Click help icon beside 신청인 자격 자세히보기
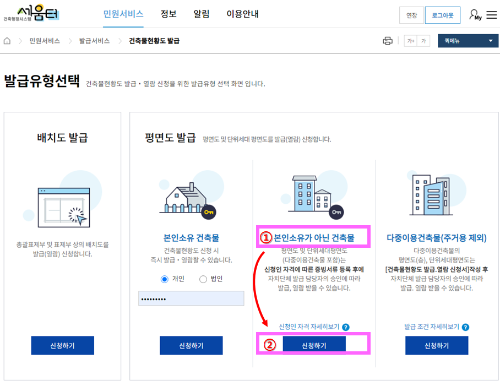 [x=346, y=327]
